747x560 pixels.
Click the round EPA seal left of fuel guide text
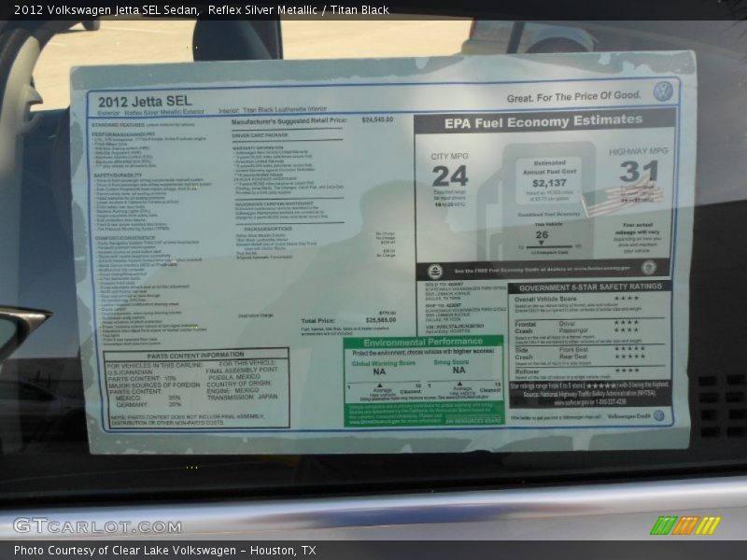click(435, 270)
